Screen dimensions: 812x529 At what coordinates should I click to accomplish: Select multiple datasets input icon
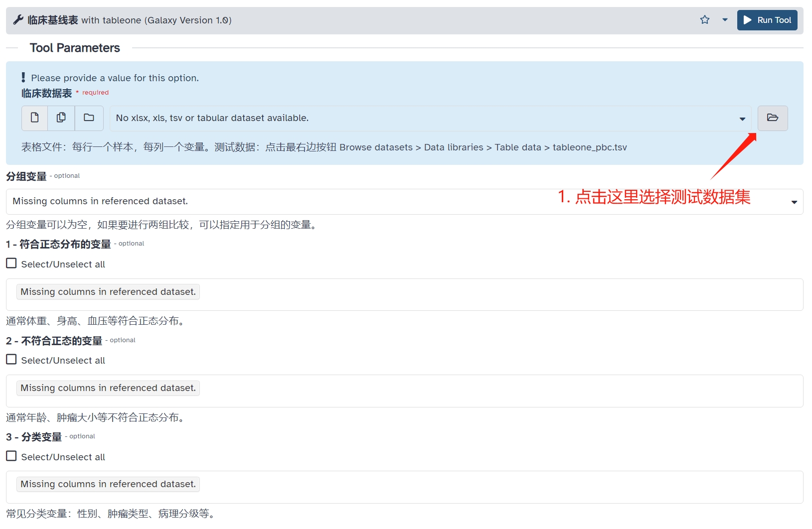pos(61,118)
